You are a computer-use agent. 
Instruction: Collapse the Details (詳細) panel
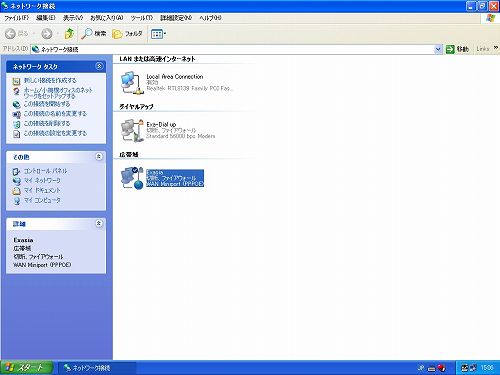(99, 223)
